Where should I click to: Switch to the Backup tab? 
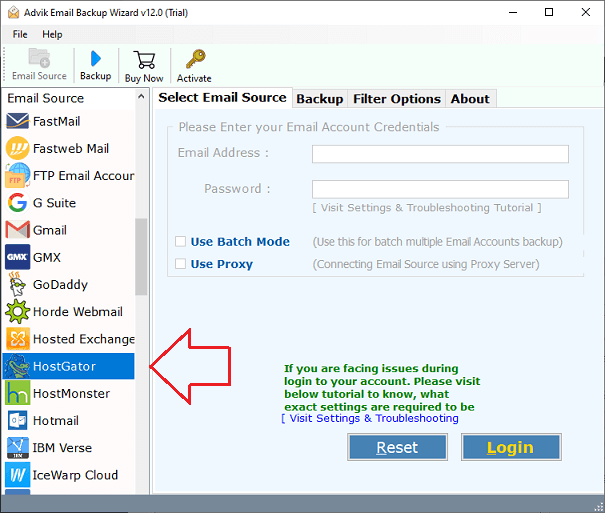pyautogui.click(x=319, y=99)
